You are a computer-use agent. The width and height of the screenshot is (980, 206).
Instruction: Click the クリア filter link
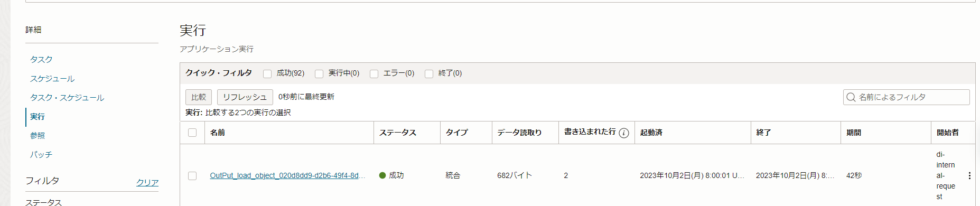click(x=147, y=182)
